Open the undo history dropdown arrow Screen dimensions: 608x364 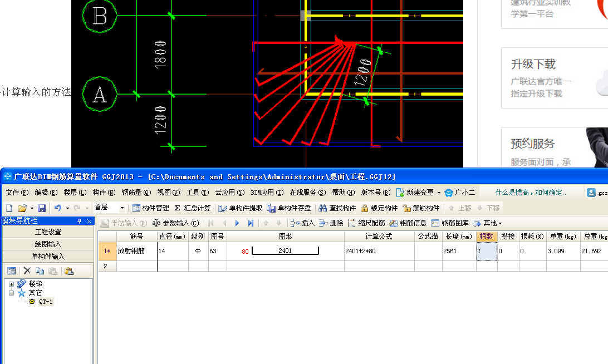[x=67, y=208]
